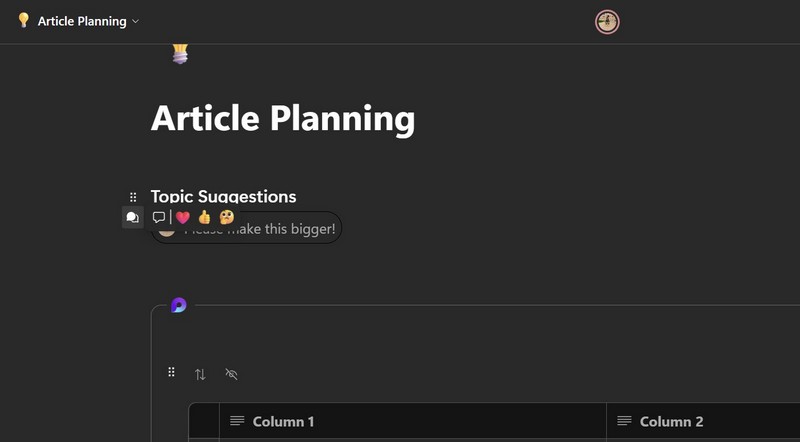Toggle the hide (crossed-eye) icon
Screen dimensions: 800x442
(232, 374)
